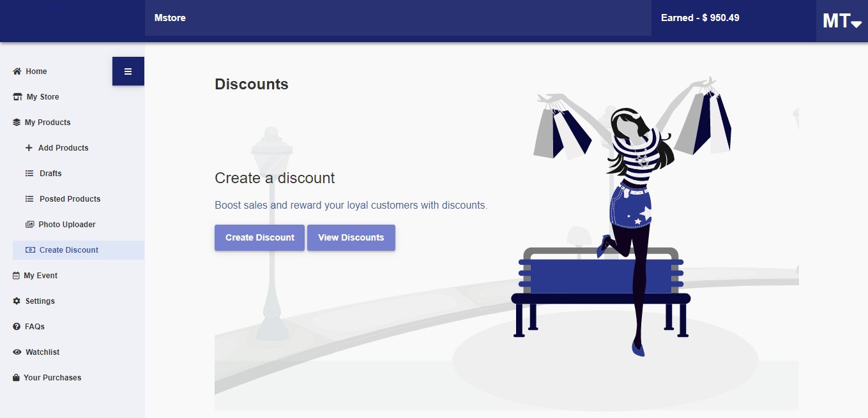The image size is (868, 418).
Task: Click the Watchlist eye icon
Action: pyautogui.click(x=17, y=352)
